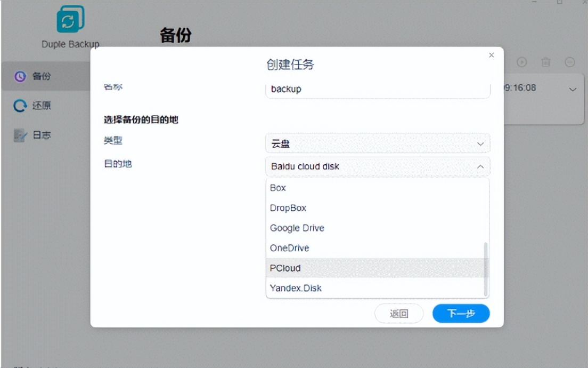Collapse the 目的地 destination dropdown chevron
The image size is (588, 368).
[x=480, y=166]
